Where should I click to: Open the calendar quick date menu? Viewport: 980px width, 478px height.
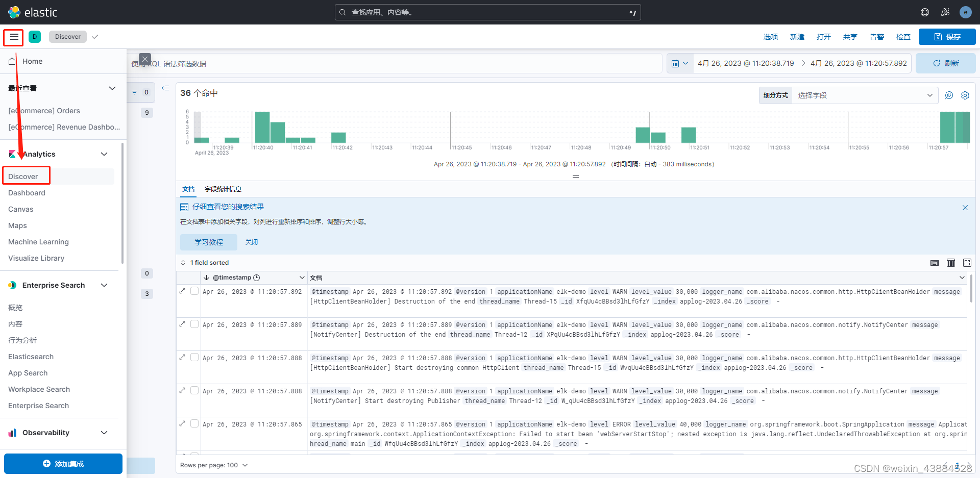tap(680, 63)
